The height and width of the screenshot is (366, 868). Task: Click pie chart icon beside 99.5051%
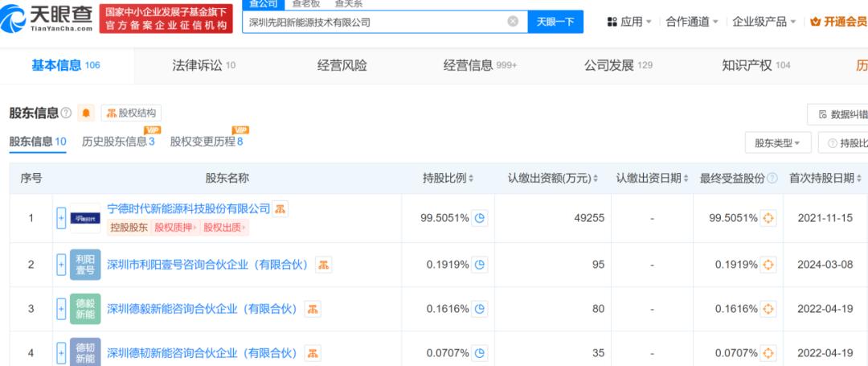pyautogui.click(x=479, y=218)
